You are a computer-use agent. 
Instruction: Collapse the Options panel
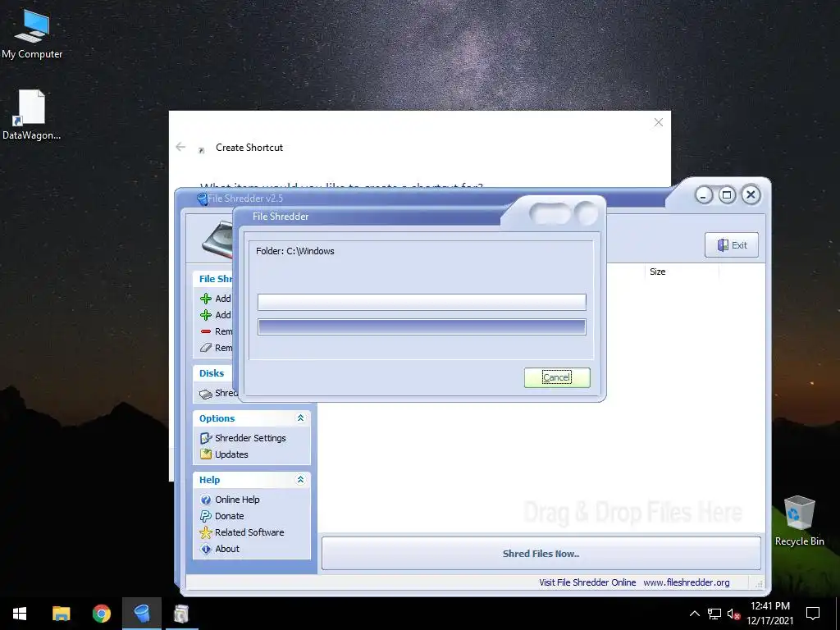coord(300,418)
